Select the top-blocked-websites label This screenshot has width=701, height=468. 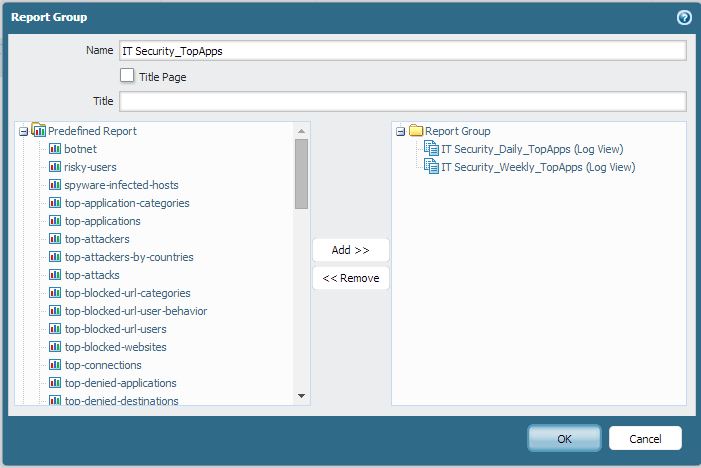(x=115, y=347)
